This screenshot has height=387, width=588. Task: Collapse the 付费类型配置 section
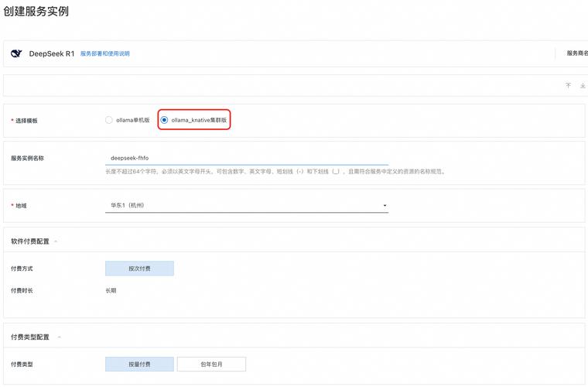coord(60,337)
